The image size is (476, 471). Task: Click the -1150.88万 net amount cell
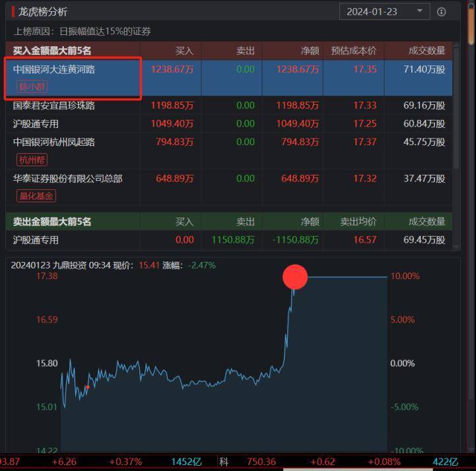pyautogui.click(x=296, y=240)
